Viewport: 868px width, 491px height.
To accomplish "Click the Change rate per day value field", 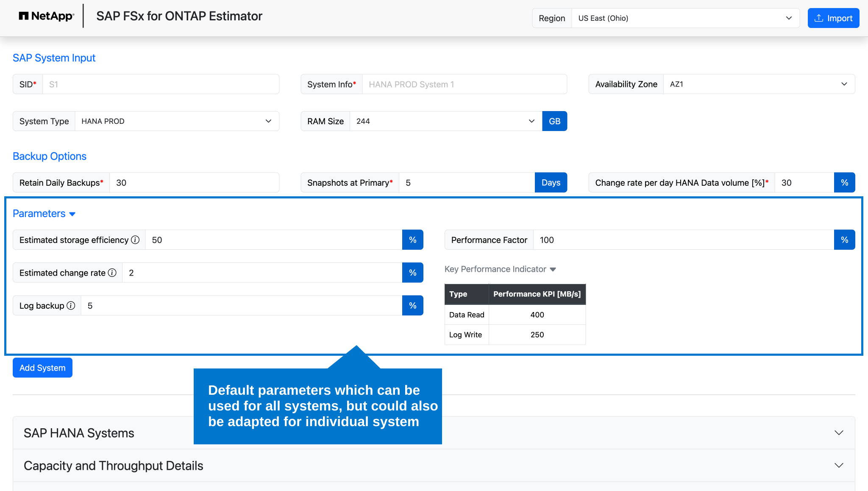I will [804, 183].
